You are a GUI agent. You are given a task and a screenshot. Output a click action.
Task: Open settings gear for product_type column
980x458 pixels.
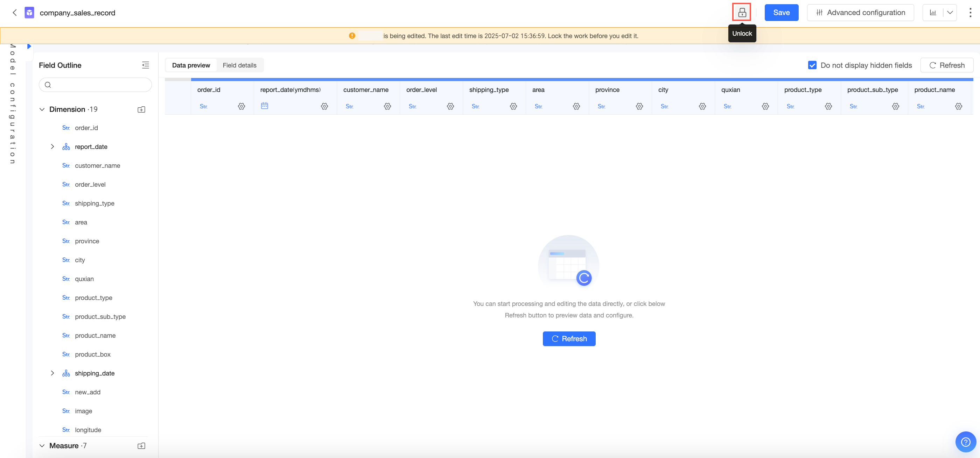(x=828, y=106)
